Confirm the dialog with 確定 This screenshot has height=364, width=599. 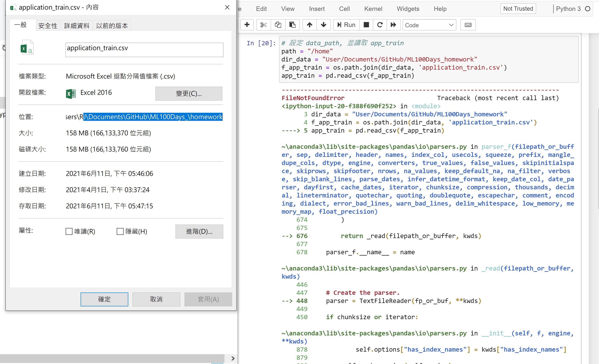(104, 299)
